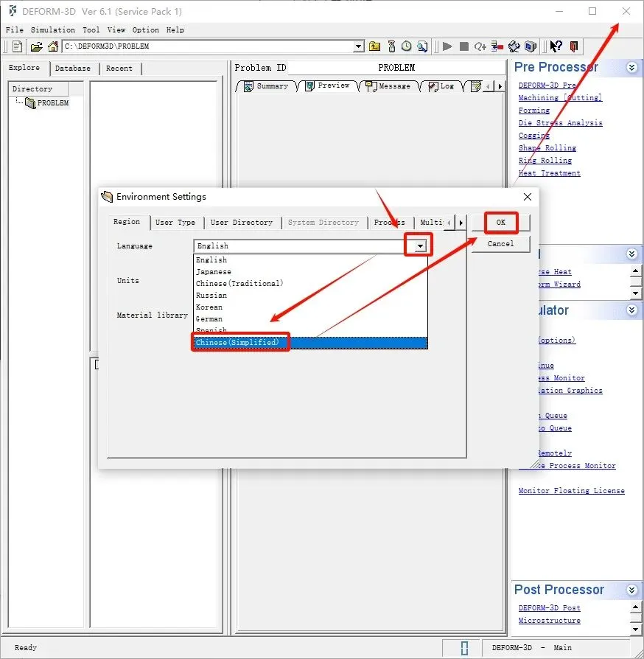Click the simulation graphics toolbar icon
The image size is (644, 659).
[x=514, y=46]
